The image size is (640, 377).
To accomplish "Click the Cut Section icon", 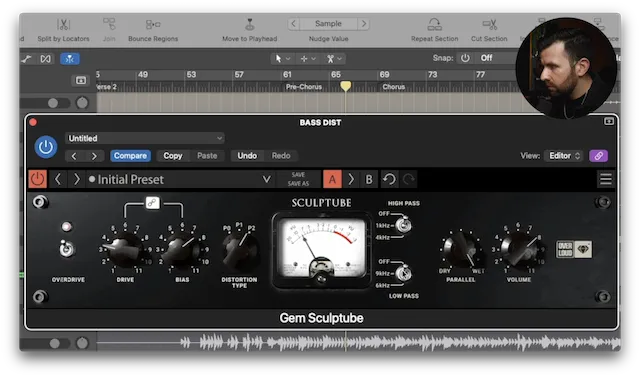I will pyautogui.click(x=489, y=24).
